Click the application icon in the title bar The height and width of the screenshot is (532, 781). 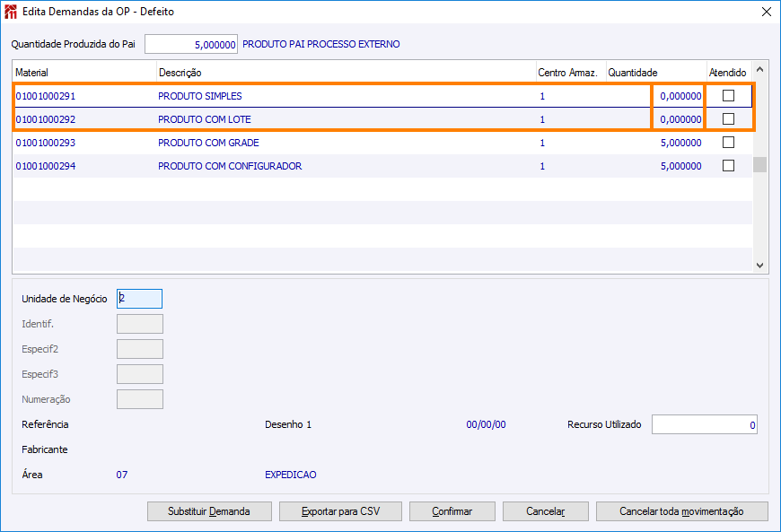point(11,12)
